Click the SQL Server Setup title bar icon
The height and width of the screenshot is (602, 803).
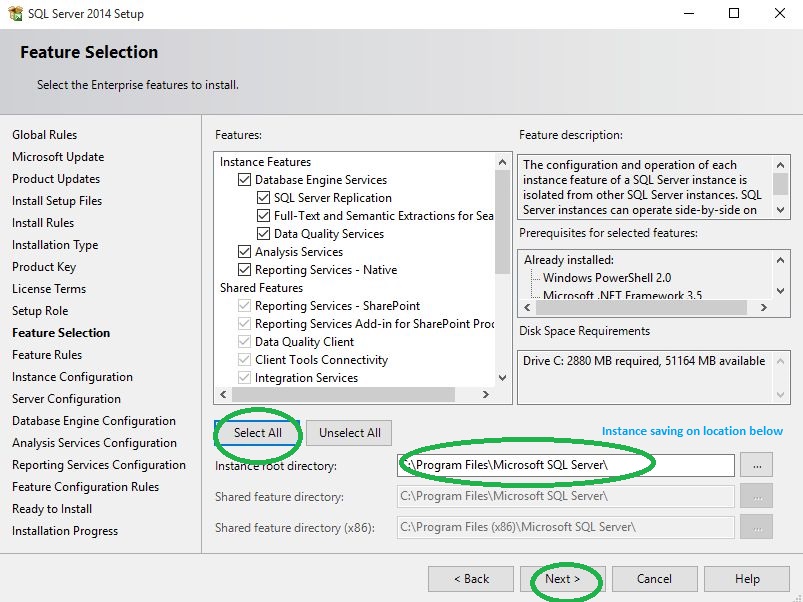[15, 13]
